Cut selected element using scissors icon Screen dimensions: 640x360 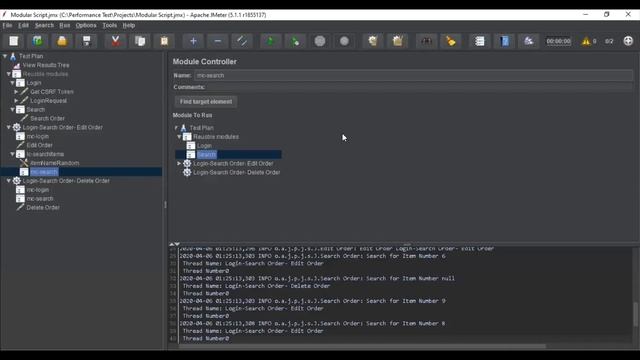pyautogui.click(x=116, y=41)
